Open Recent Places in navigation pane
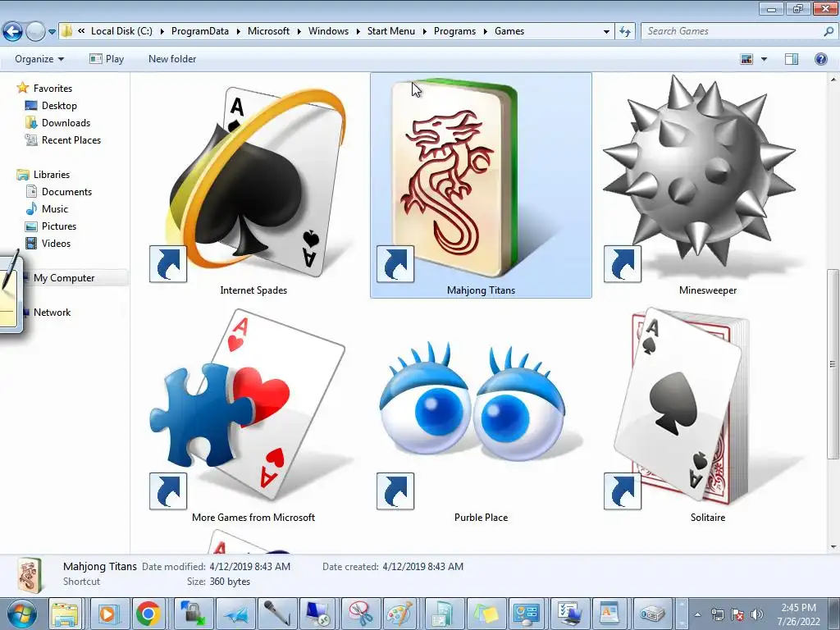 (71, 139)
